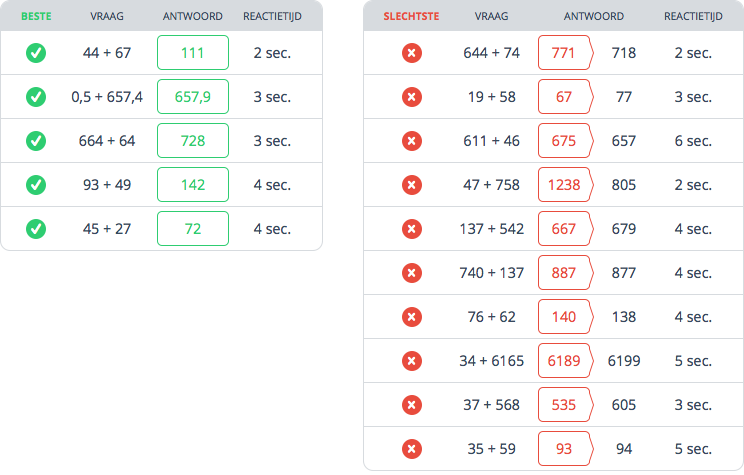744x475 pixels.
Task: Click the green checkmark beside 664 + 64
Action: click(x=36, y=141)
